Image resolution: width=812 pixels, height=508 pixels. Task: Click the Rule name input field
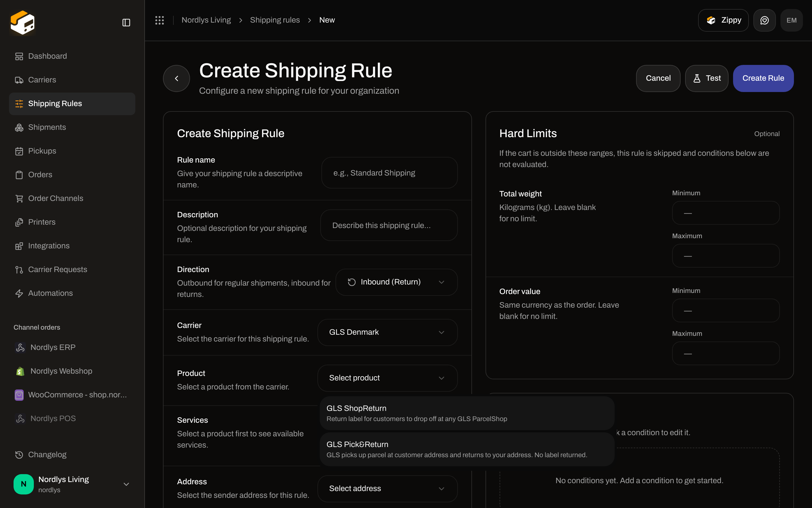390,173
